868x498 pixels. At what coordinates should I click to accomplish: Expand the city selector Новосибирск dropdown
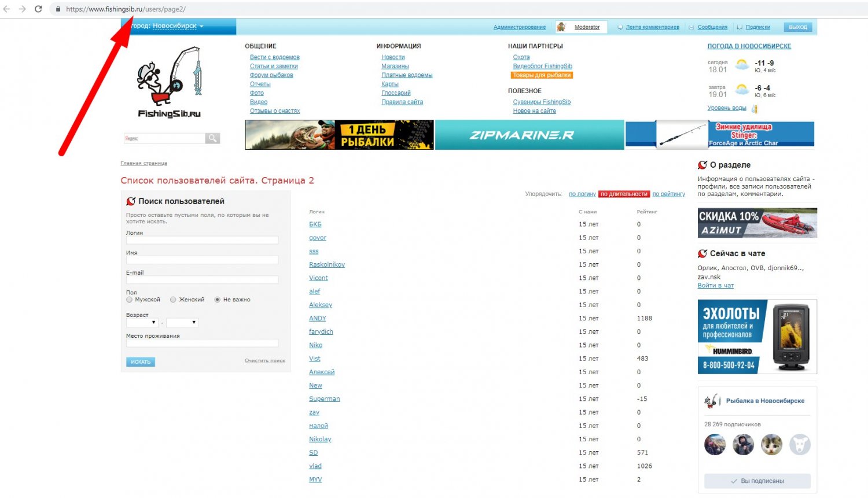coord(178,26)
